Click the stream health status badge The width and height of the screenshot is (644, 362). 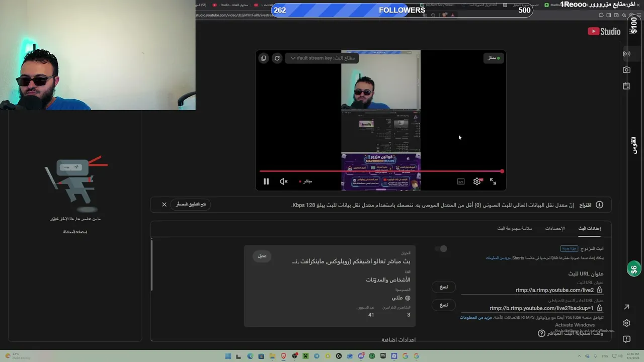[494, 58]
